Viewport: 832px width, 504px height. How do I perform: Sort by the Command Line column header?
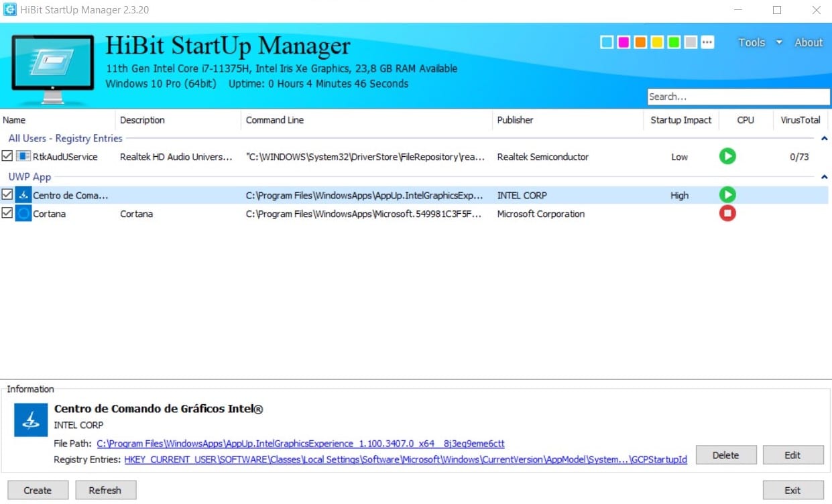pos(367,120)
